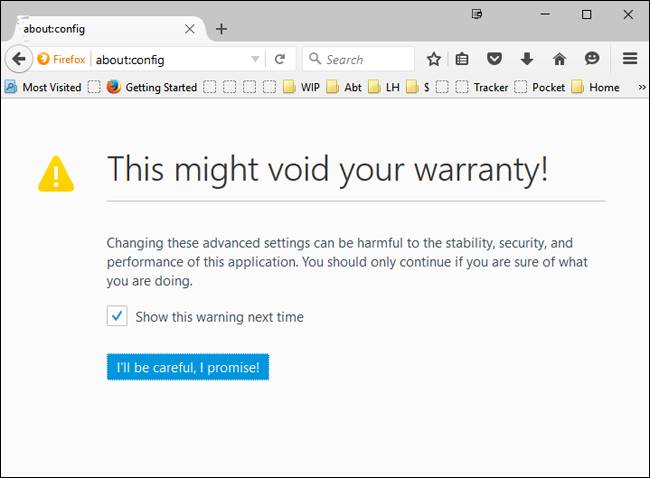The height and width of the screenshot is (478, 650).
Task: Uncheck Show this warning next time
Action: click(x=117, y=316)
